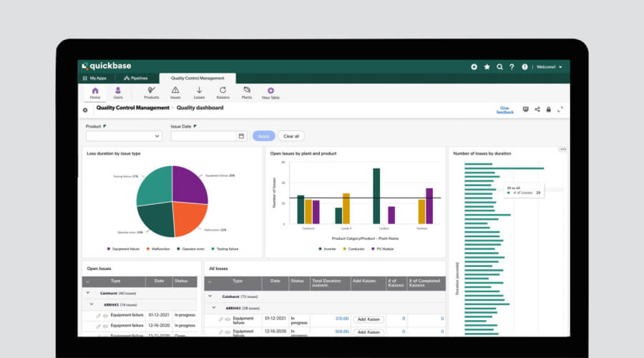Click header chevron in All losses table
This screenshot has height=358, width=644.
click(x=210, y=282)
